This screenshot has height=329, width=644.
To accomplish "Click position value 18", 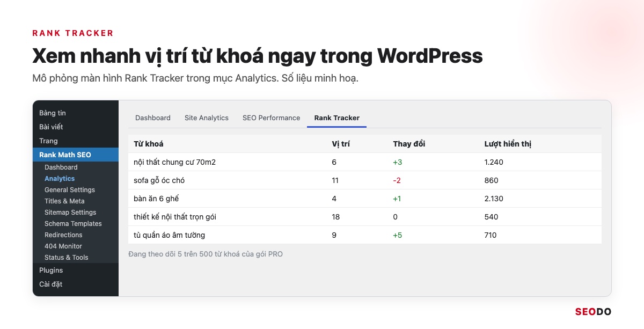I will pos(336,217).
